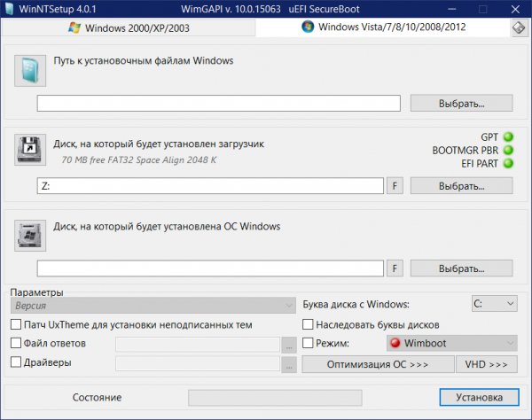Click the F button for install drive

(x=395, y=268)
